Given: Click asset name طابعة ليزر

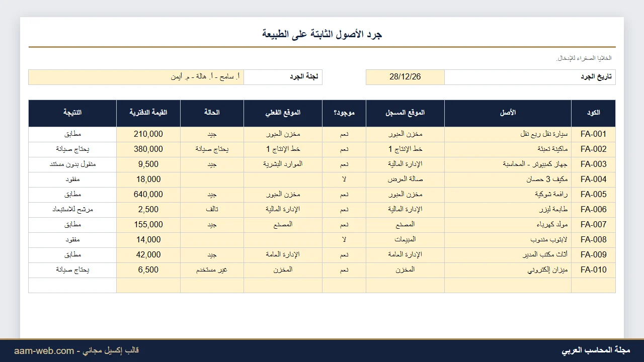Looking at the screenshot, I should pos(508,210).
